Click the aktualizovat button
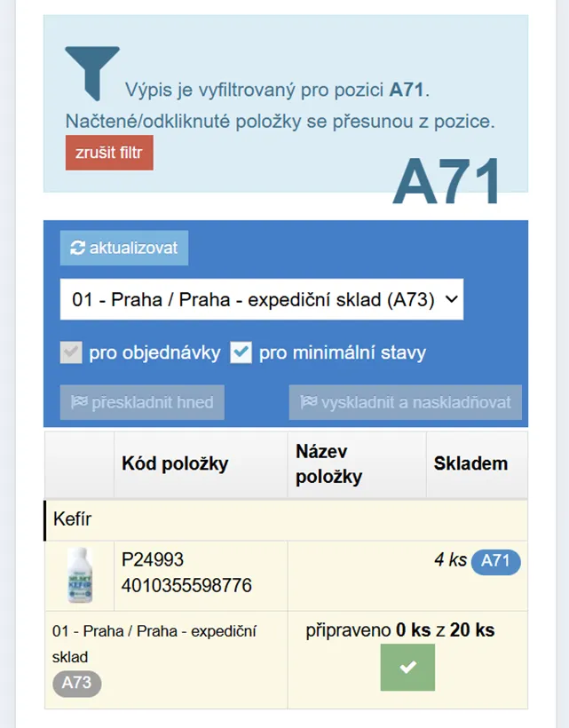Viewport: 569px width, 728px height. [x=124, y=248]
